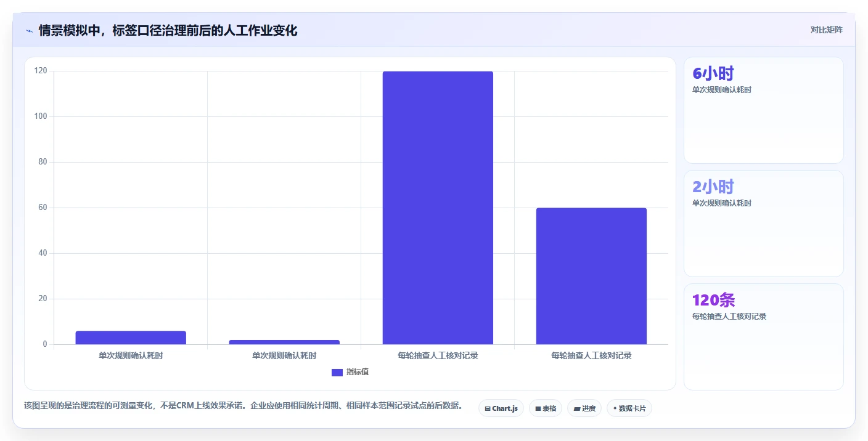Open the 6小时 data card
Viewport: 868px width, 441px height.
click(x=764, y=110)
